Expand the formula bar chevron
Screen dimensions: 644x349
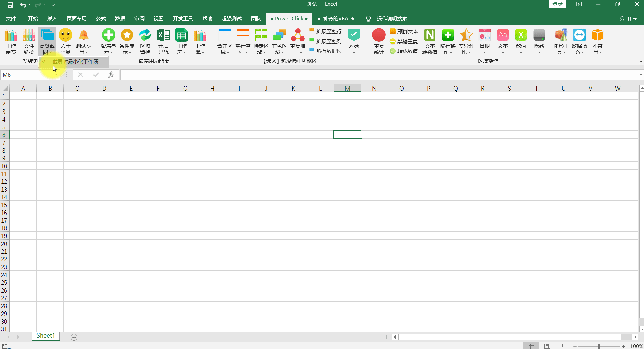641,75
